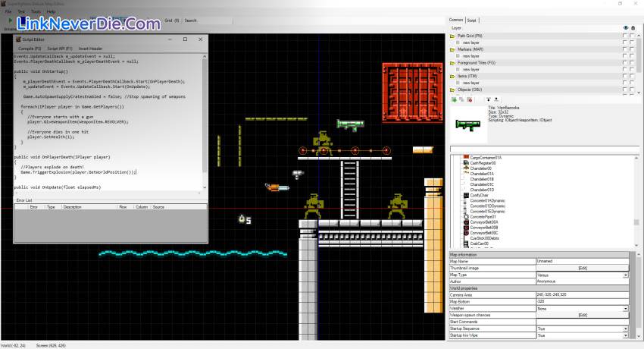Viewport: 644px width, 349px height.
Task: Open the Script API (F1) menu
Action: (x=58, y=48)
